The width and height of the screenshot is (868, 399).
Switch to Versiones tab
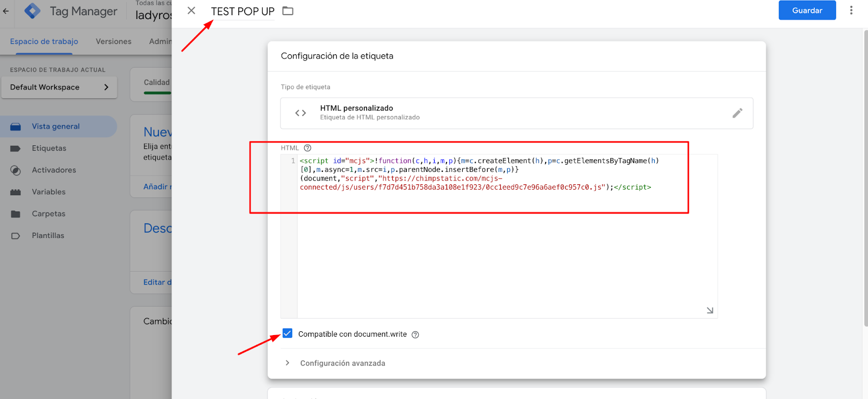coord(113,41)
